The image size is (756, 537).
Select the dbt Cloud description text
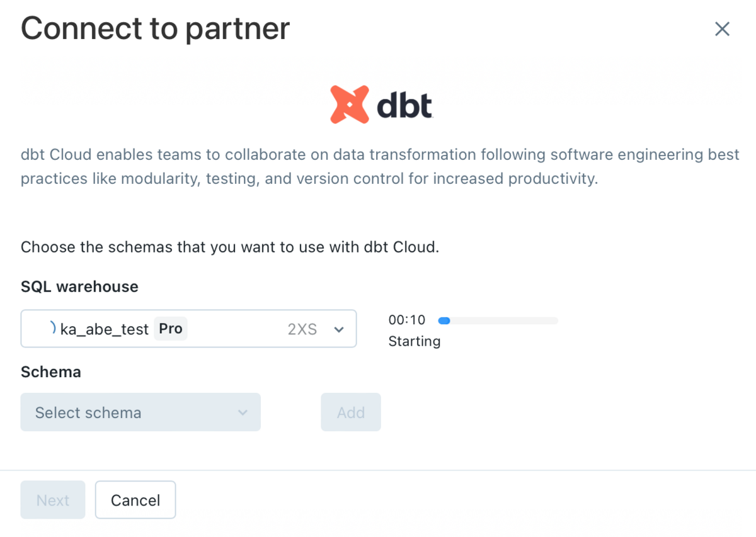click(378, 166)
